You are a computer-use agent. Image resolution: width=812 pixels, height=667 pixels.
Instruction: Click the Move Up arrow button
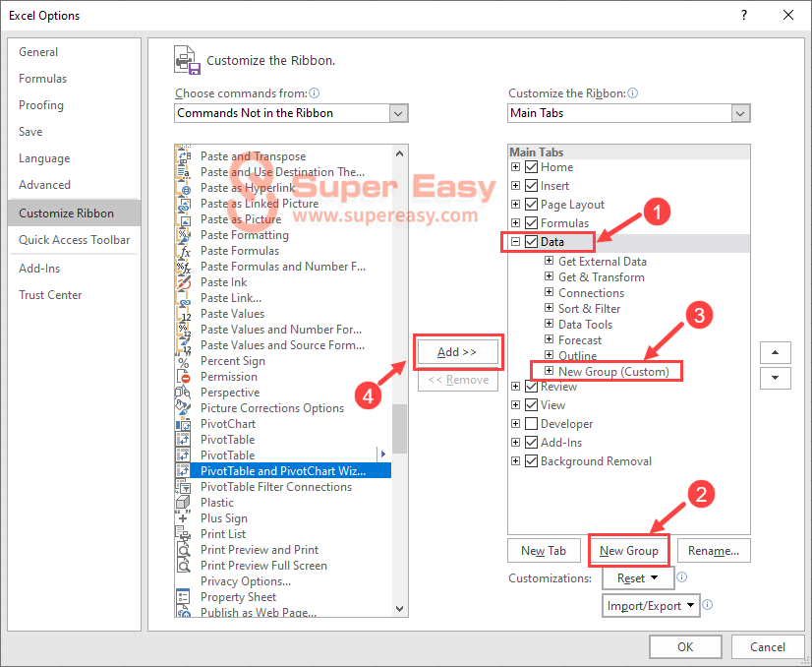click(776, 352)
